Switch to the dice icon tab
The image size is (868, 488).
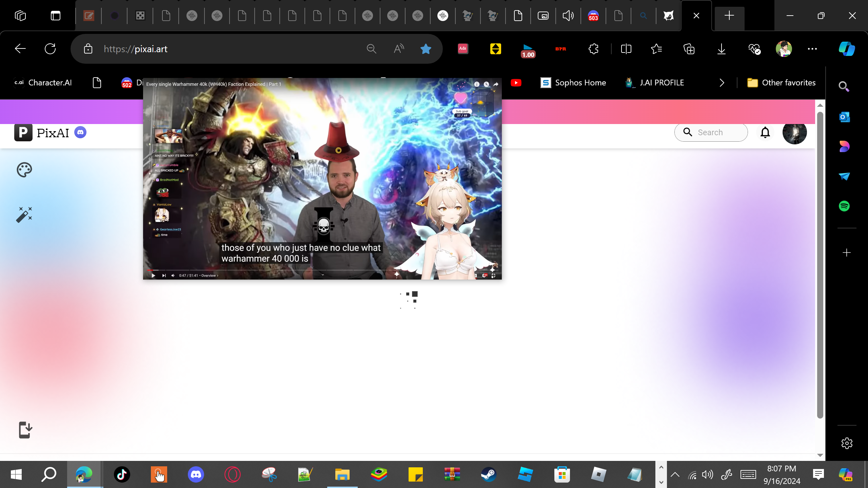140,16
